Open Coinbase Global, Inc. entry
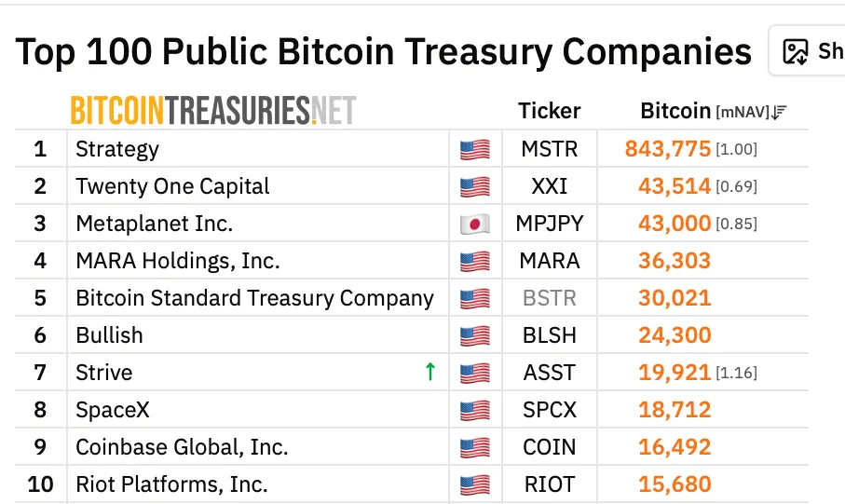Image resolution: width=845 pixels, height=504 pixels. [x=183, y=447]
